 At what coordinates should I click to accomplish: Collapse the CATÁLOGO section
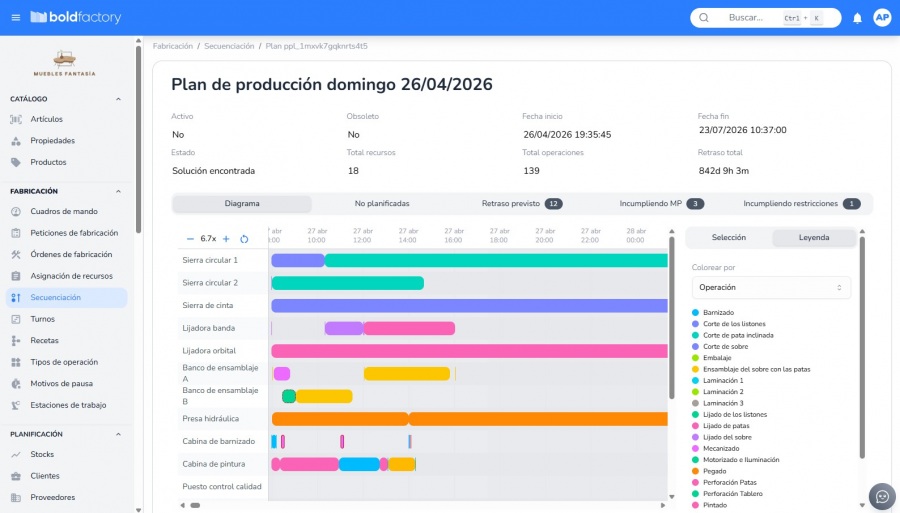(x=118, y=99)
